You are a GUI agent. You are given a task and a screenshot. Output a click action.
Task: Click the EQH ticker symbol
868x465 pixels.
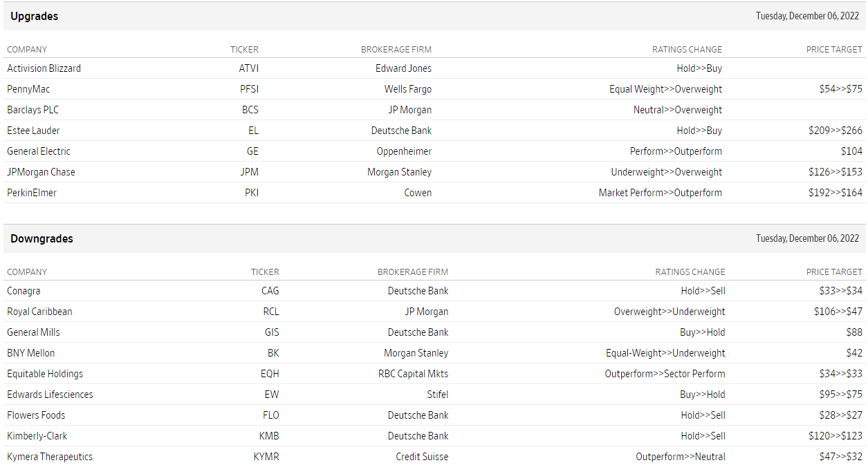(x=270, y=374)
